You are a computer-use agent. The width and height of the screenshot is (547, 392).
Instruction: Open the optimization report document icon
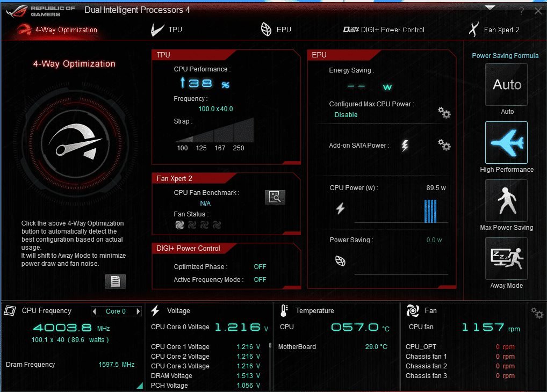(x=116, y=281)
